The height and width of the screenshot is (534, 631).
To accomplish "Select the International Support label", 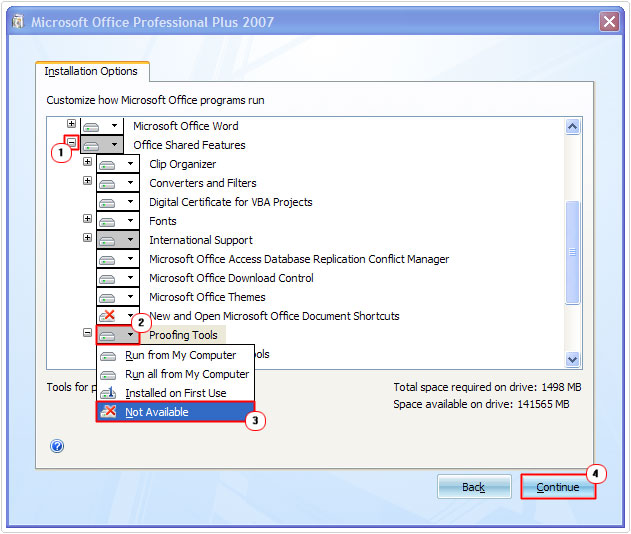I will 201,240.
